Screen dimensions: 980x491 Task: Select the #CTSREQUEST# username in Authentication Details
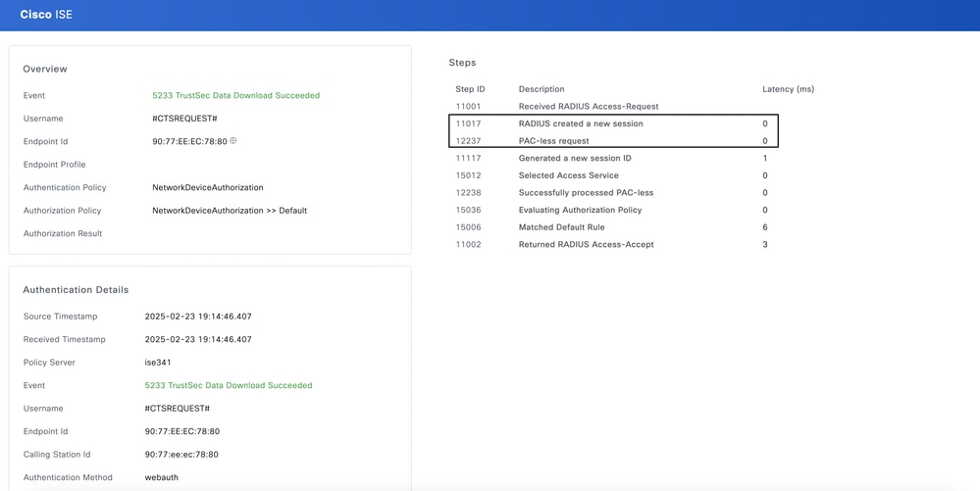[177, 409]
